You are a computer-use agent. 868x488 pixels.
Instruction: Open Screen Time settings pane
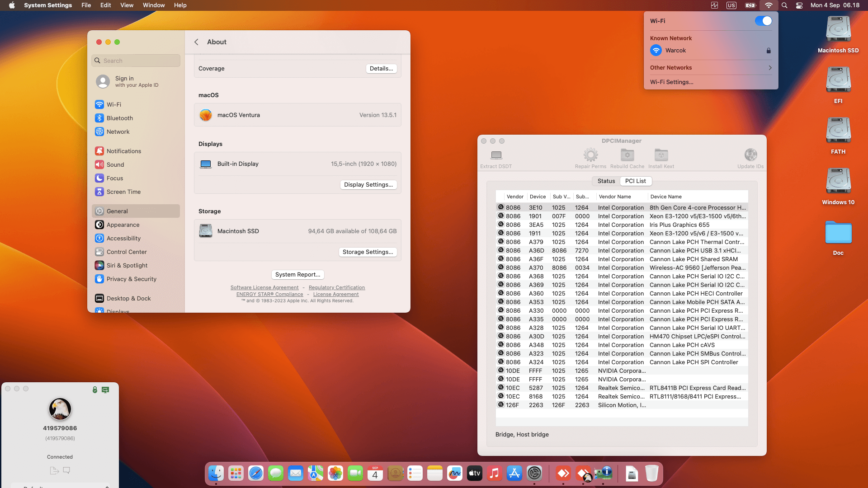coord(136,192)
